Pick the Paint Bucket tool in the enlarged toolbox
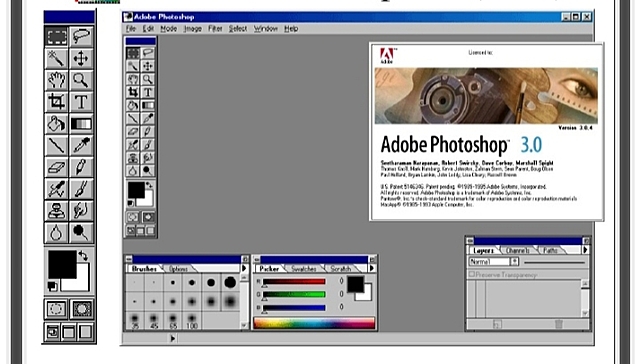640x364 pixels. point(57,124)
